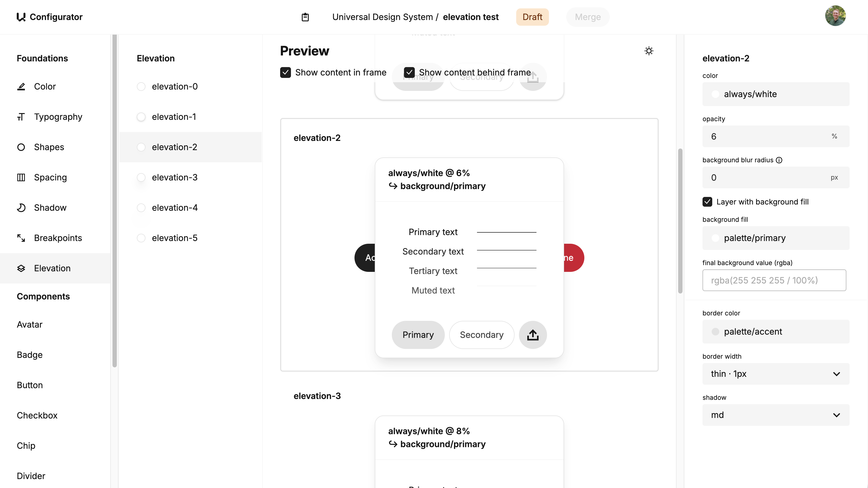The height and width of the screenshot is (488, 868).
Task: Click the Typography icon in sidebar
Action: [21, 117]
